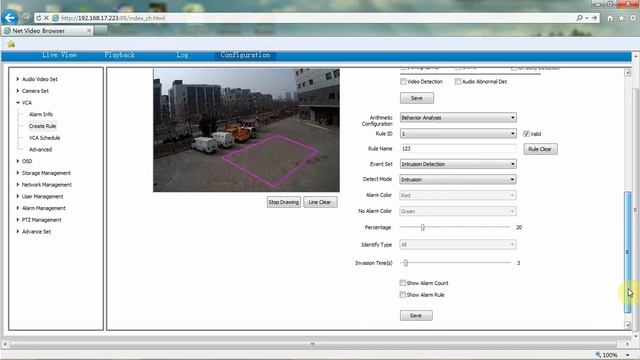Open Alarm Info under VCA

click(41, 114)
